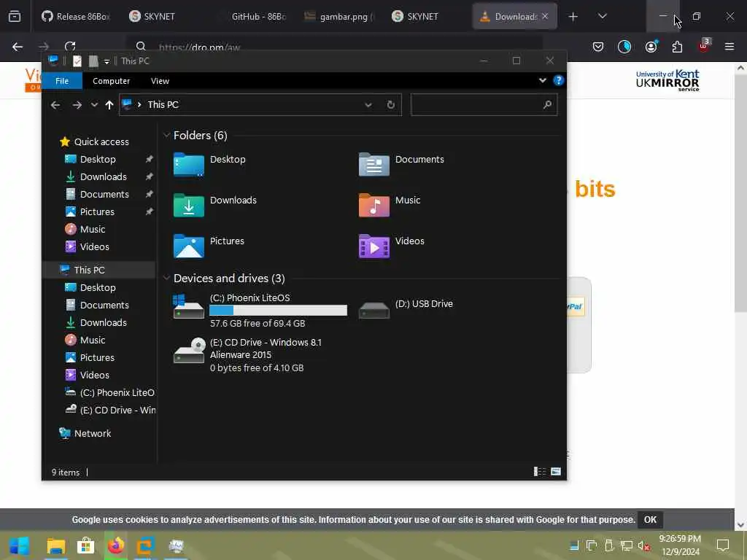
Task: Click the muted volume tray icon
Action: (643, 545)
